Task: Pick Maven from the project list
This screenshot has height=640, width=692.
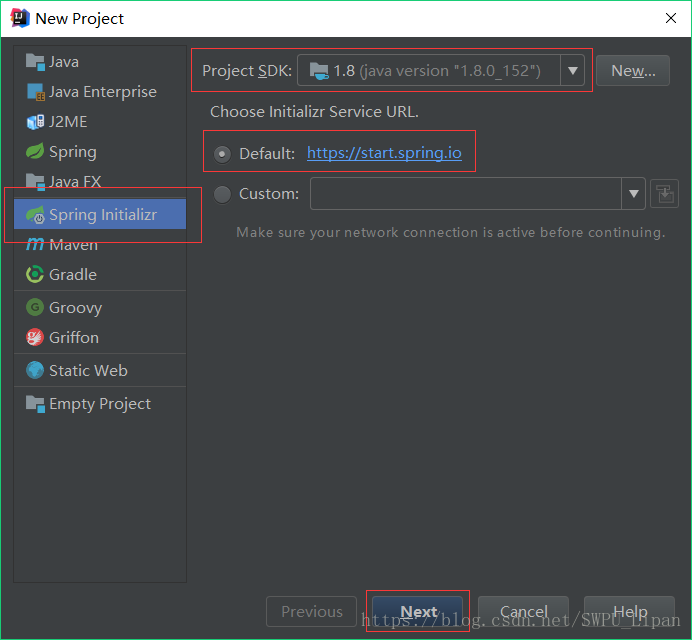Action: tap(100, 244)
